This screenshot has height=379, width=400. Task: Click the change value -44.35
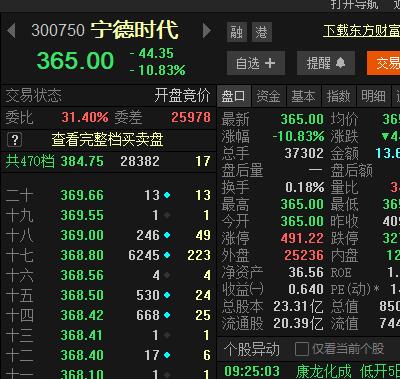pyautogui.click(x=152, y=53)
